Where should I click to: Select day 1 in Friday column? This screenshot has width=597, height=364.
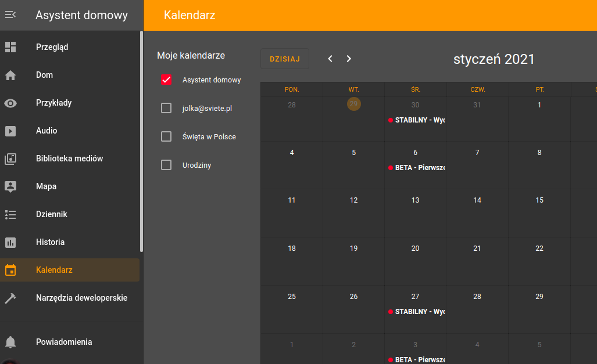[x=539, y=105]
